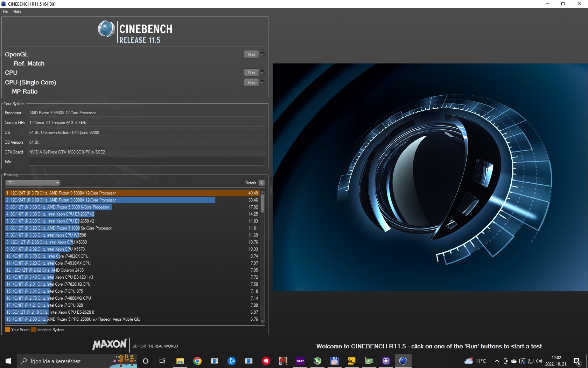Open the File menu
Viewport: 588px width, 368px height.
6,12
